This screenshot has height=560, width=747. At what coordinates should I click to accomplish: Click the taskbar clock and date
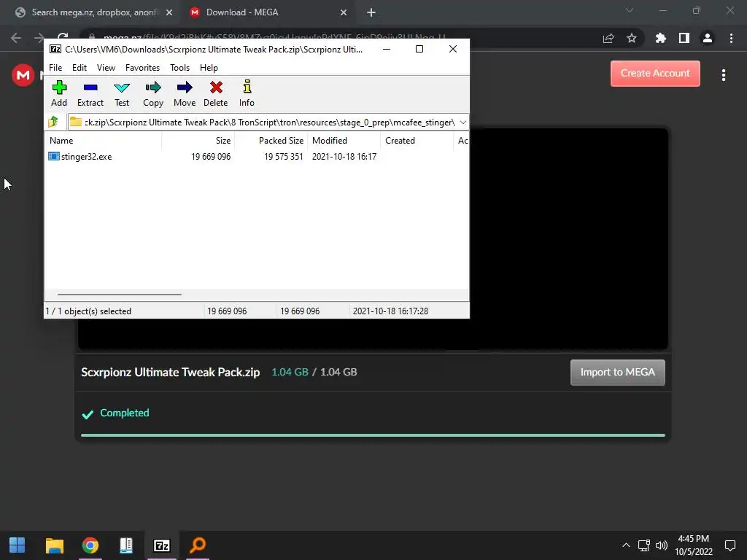coord(694,545)
